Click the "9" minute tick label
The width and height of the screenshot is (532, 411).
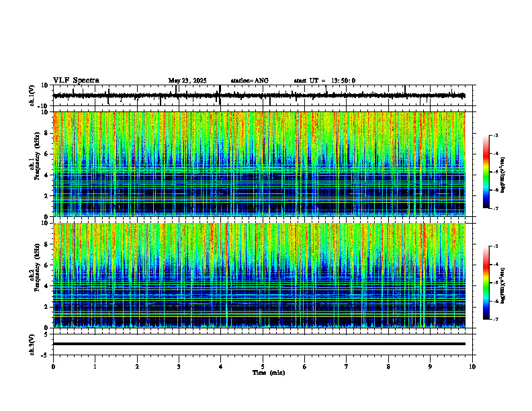click(x=430, y=367)
